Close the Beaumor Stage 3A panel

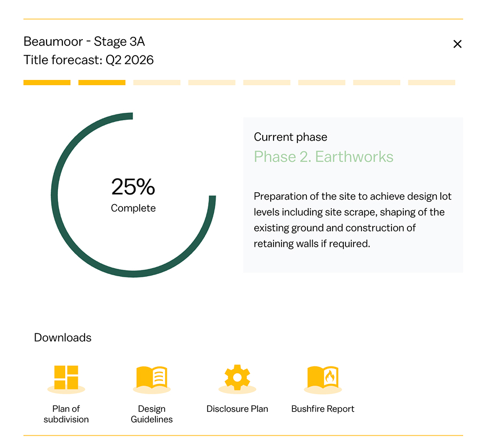[457, 44]
